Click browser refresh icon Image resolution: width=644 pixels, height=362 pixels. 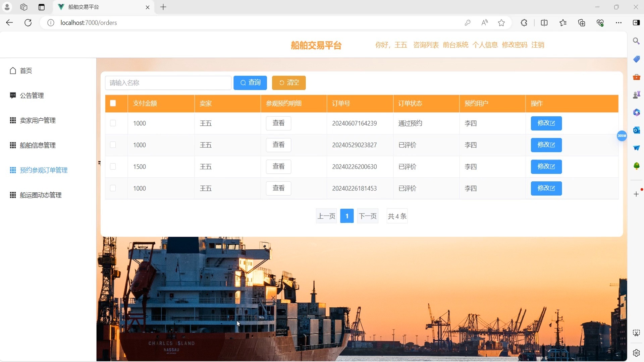[x=28, y=23]
